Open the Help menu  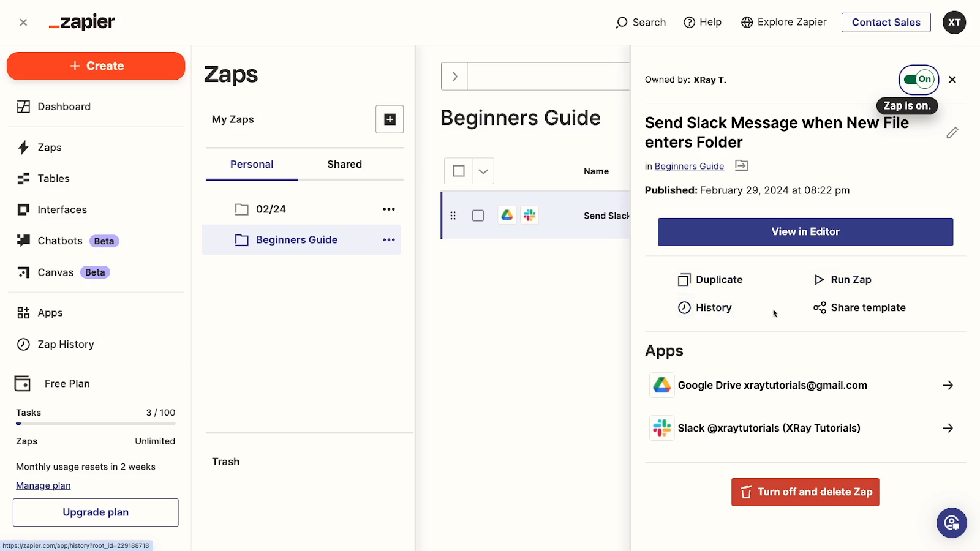coord(703,23)
